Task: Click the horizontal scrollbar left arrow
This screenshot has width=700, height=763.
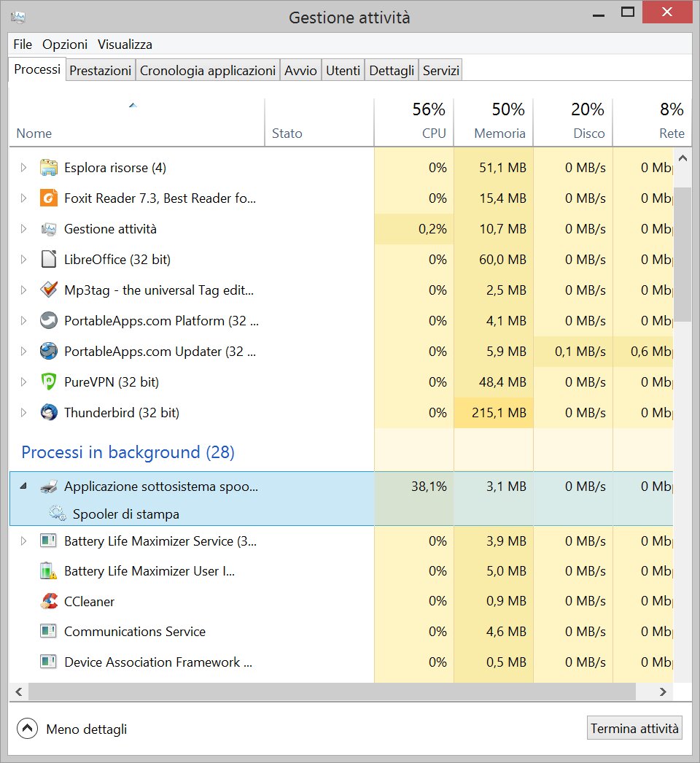Action: 19,692
